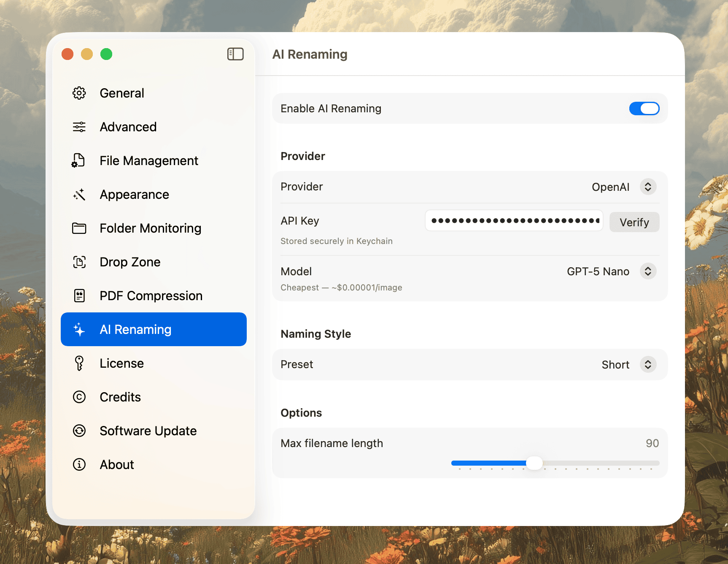Click the File Management document icon
The image size is (728, 564).
point(78,160)
